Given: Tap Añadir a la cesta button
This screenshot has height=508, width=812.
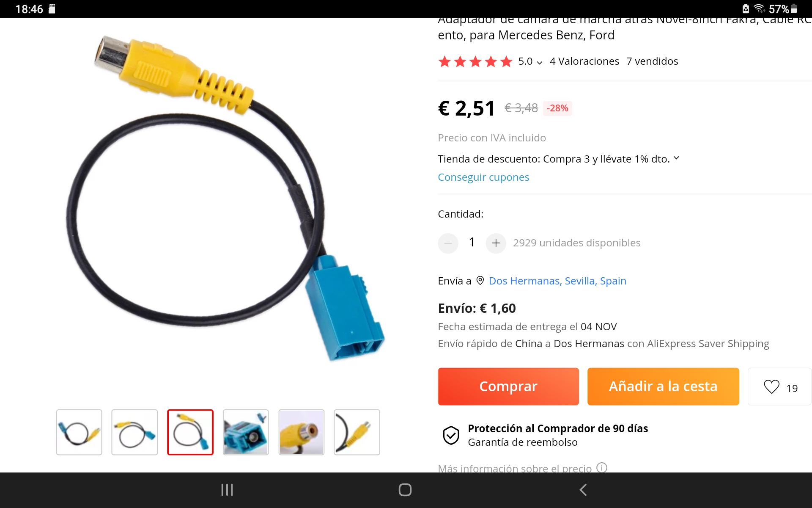Looking at the screenshot, I should (x=663, y=387).
